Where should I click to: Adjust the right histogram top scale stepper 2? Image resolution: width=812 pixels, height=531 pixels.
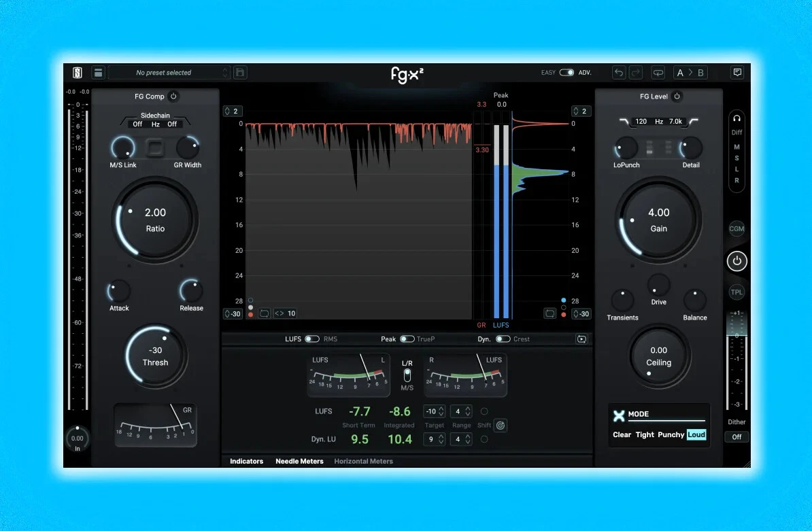(581, 112)
